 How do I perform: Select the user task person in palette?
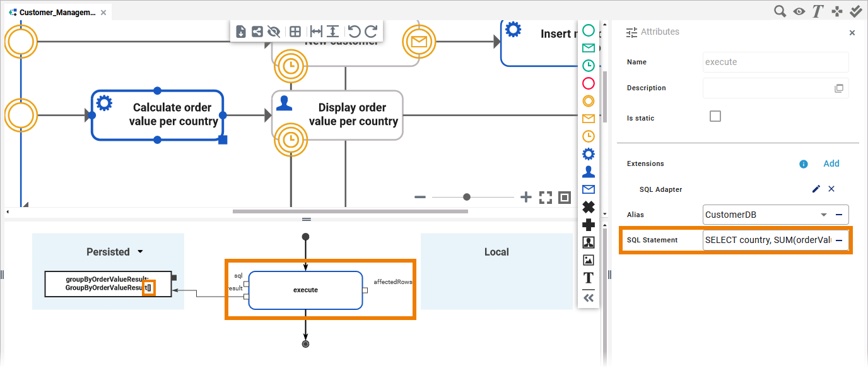588,171
